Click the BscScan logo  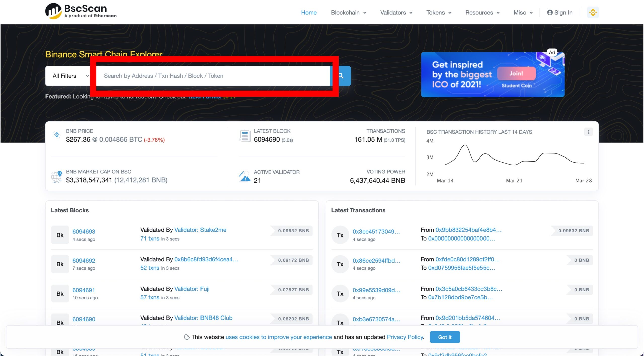click(x=80, y=11)
